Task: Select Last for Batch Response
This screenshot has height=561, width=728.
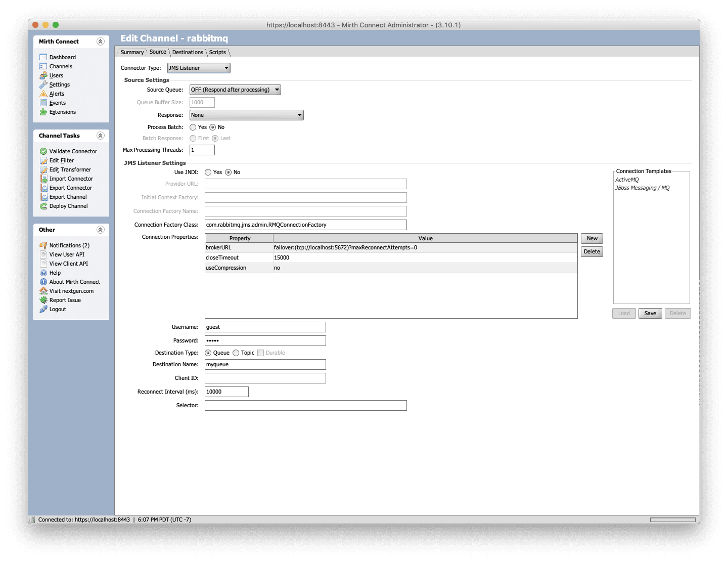Action: [x=215, y=139]
